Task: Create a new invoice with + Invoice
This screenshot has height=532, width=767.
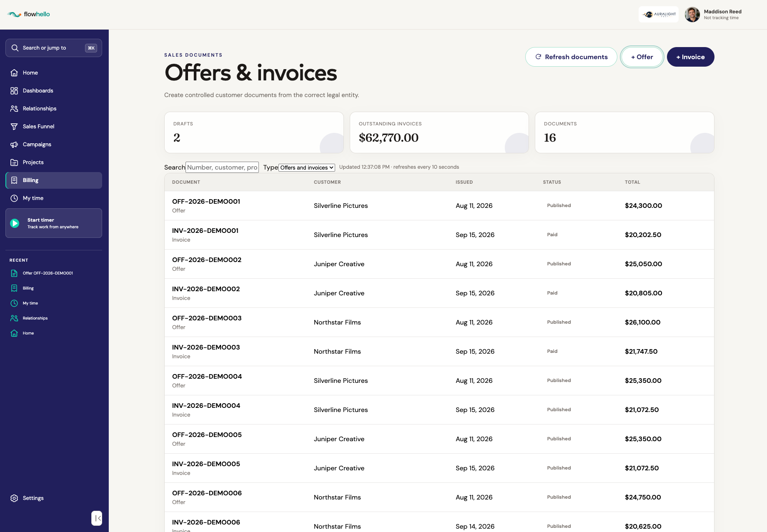Action: pyautogui.click(x=690, y=57)
